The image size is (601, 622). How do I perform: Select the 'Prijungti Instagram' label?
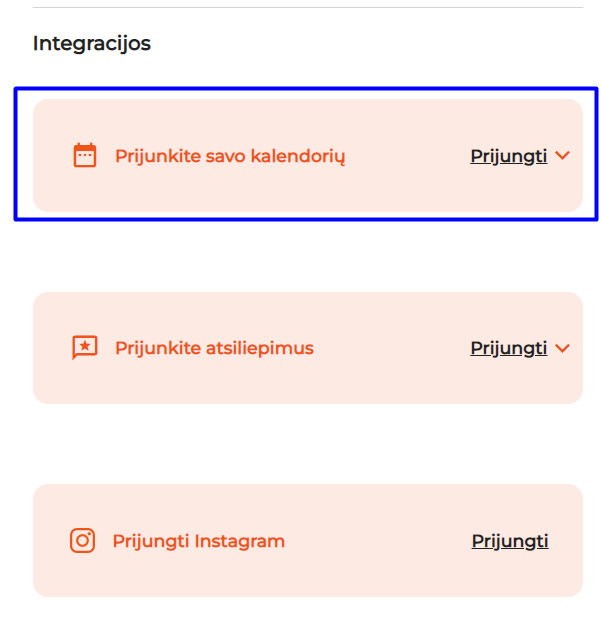[x=199, y=541]
